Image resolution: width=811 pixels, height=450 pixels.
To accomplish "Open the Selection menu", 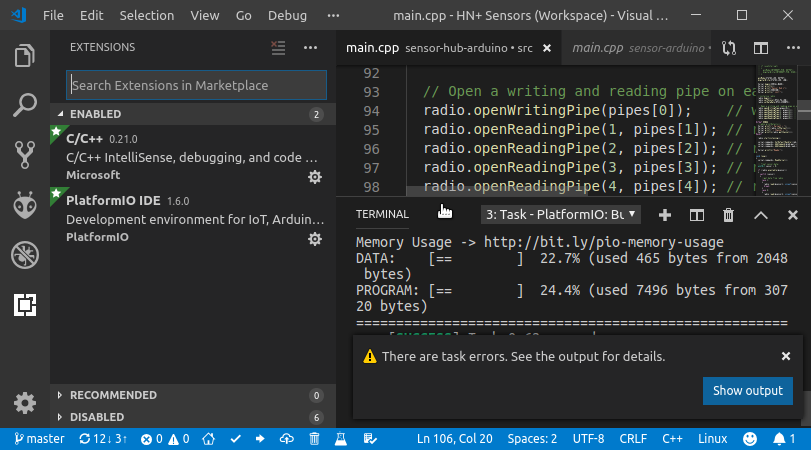I will point(147,16).
